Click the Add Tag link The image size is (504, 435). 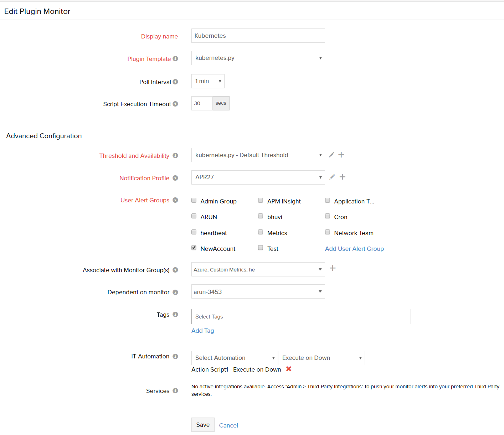click(x=202, y=331)
